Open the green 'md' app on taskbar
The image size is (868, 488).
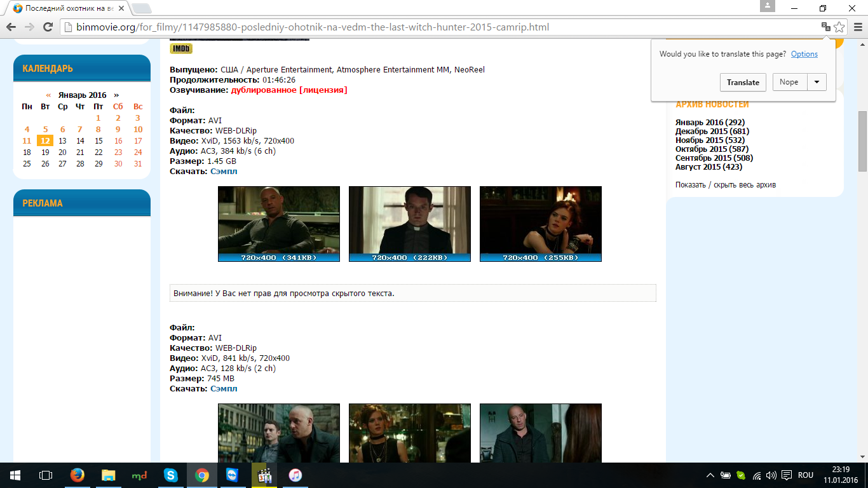[139, 475]
